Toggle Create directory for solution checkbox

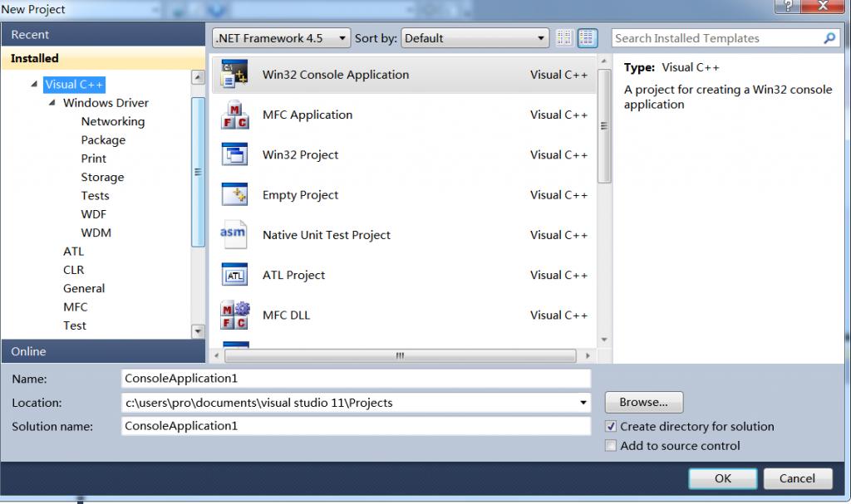tap(611, 427)
